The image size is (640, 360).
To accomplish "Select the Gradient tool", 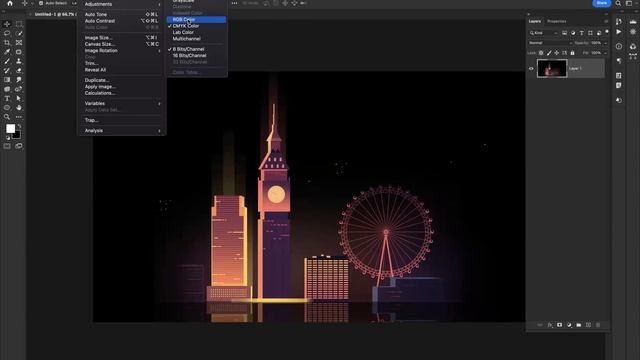I will pos(7,80).
